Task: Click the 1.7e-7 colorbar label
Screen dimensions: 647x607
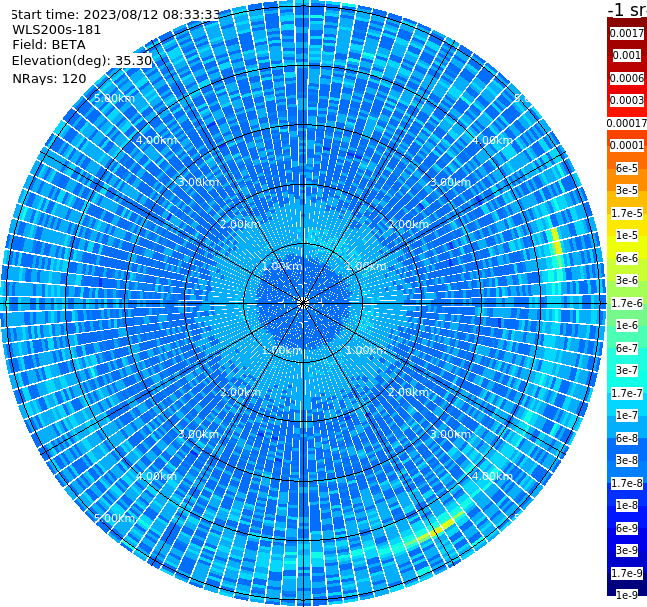Action: (x=627, y=393)
